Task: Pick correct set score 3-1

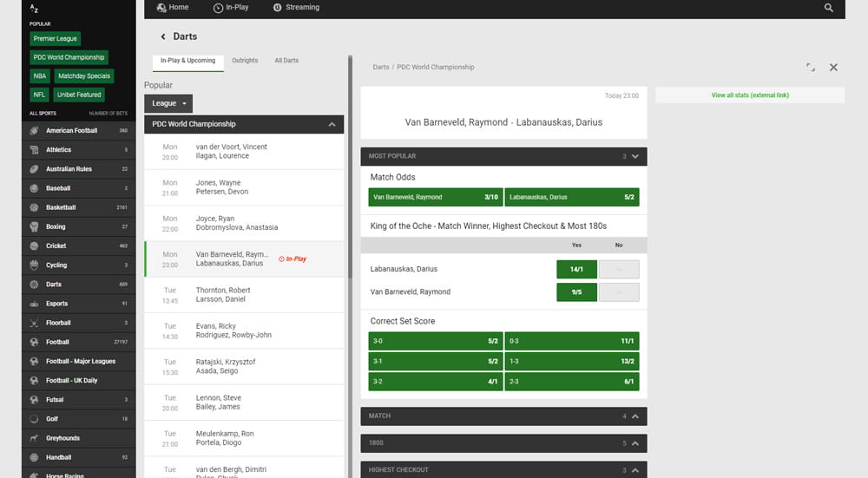Action: coord(435,361)
